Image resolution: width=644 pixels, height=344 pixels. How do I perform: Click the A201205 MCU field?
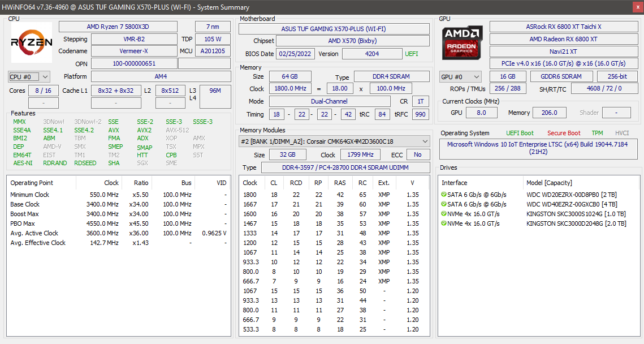coord(213,51)
